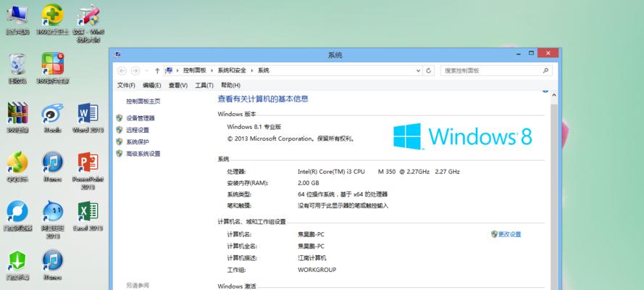Open the 编辑(E) menu
Image resolution: width=644 pixels, height=290 pixels.
point(151,86)
